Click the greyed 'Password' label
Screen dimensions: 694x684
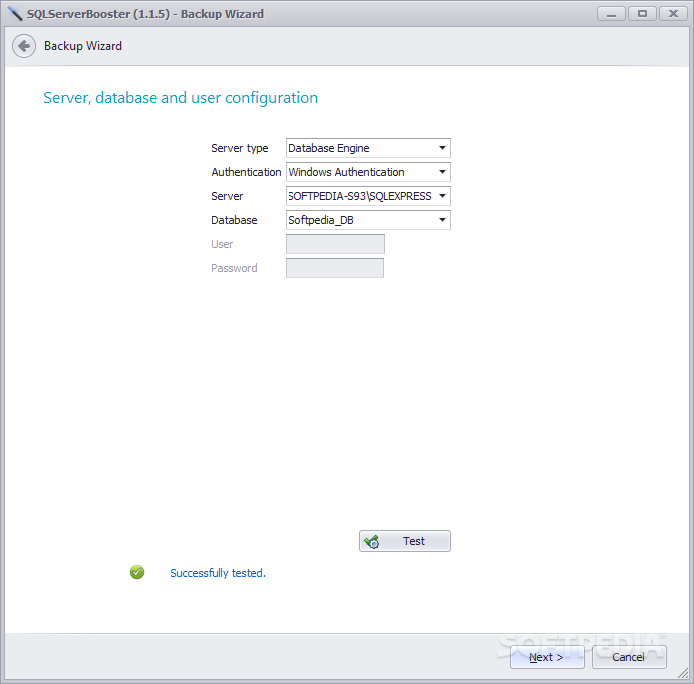point(234,268)
